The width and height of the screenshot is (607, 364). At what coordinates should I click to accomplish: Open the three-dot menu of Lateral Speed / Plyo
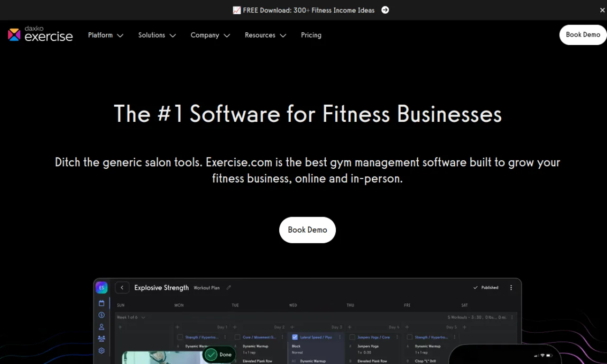coord(340,337)
